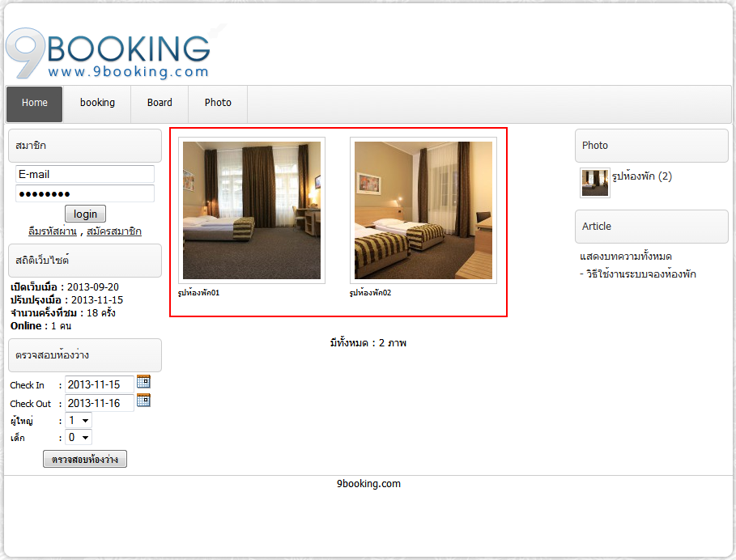
Task: Open the วิธีใช้งานระบบจองห้องพัก article link
Action: pyautogui.click(x=640, y=274)
